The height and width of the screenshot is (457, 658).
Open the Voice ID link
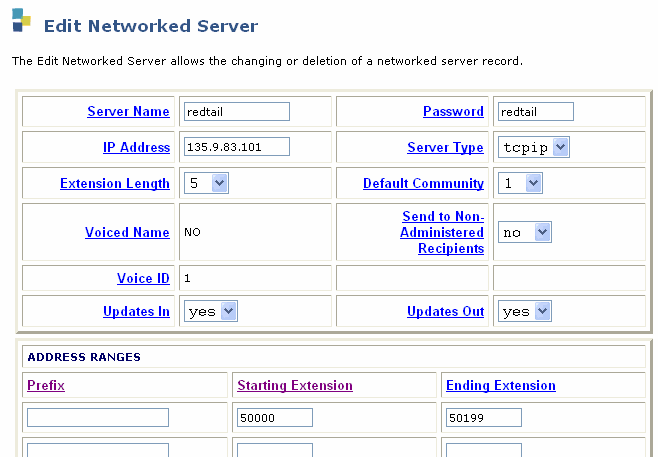coord(143,278)
